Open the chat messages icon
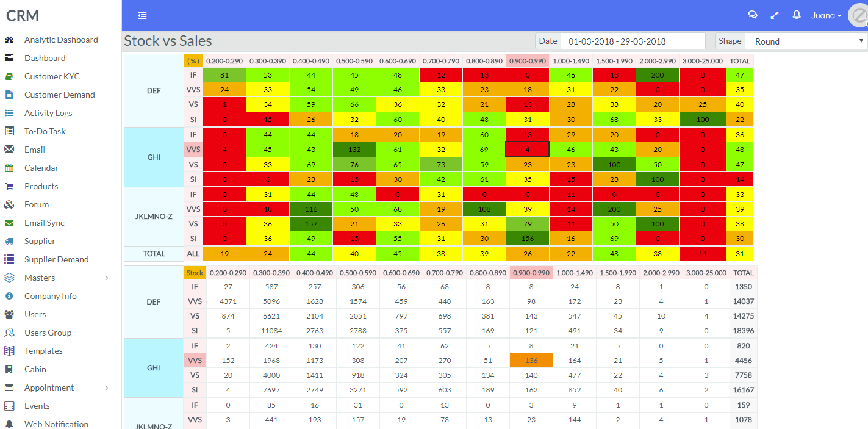This screenshot has height=429, width=868. click(753, 15)
